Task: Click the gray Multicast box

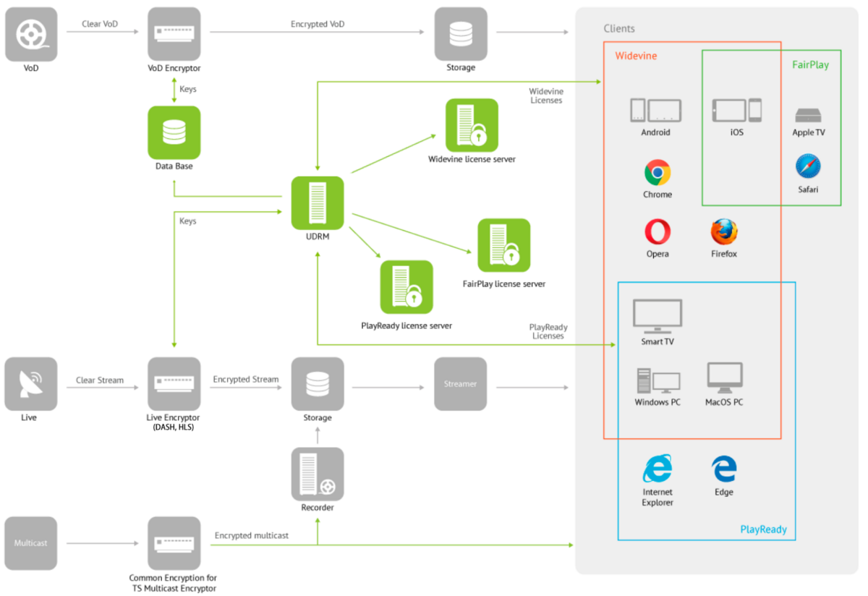Action: click(x=31, y=542)
